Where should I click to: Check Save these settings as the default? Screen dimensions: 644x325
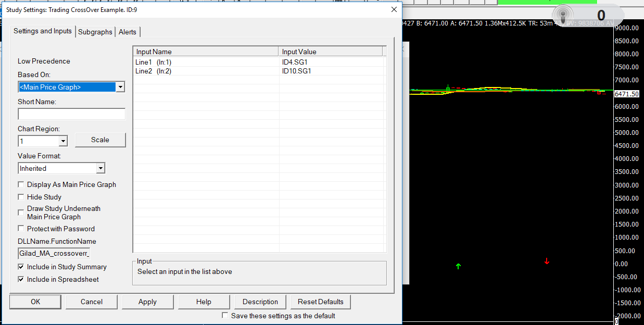(x=225, y=316)
